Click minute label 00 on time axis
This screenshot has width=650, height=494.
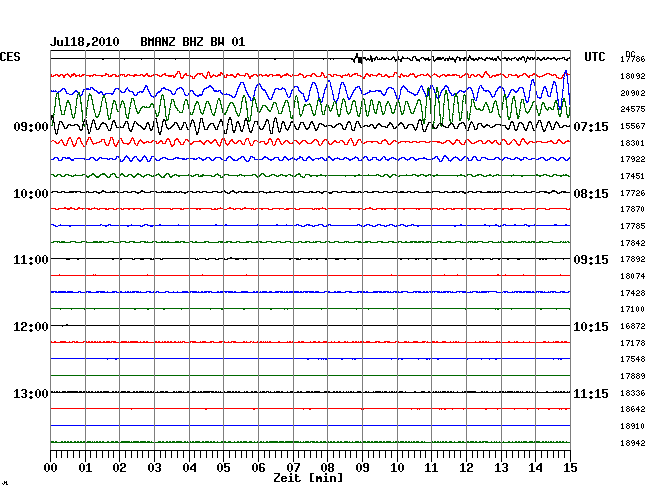(51, 468)
